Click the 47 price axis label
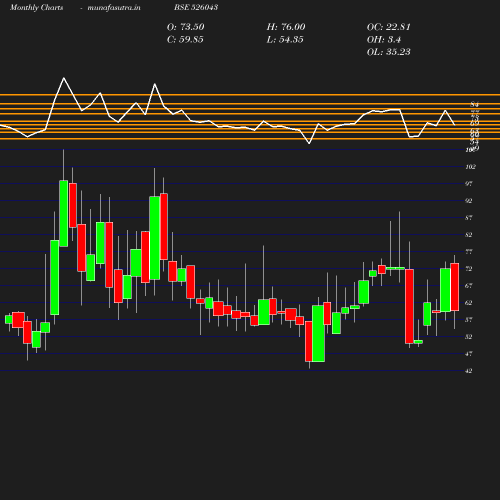 click(469, 354)
